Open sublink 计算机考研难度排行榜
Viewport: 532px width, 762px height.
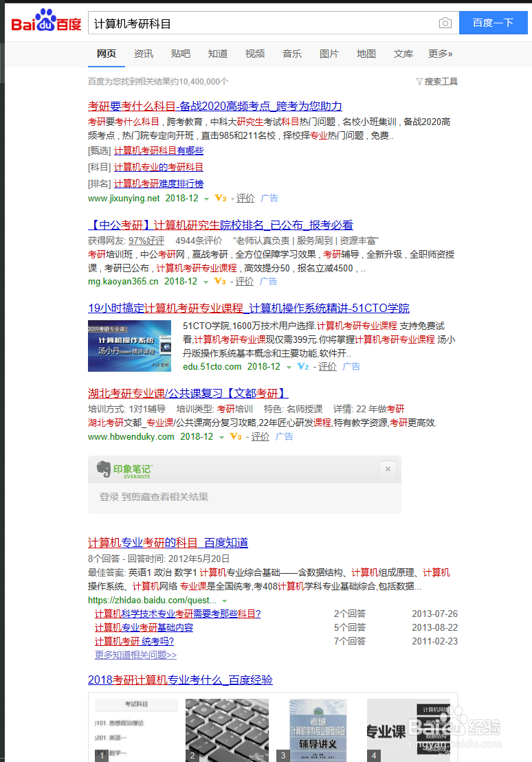pyautogui.click(x=159, y=183)
